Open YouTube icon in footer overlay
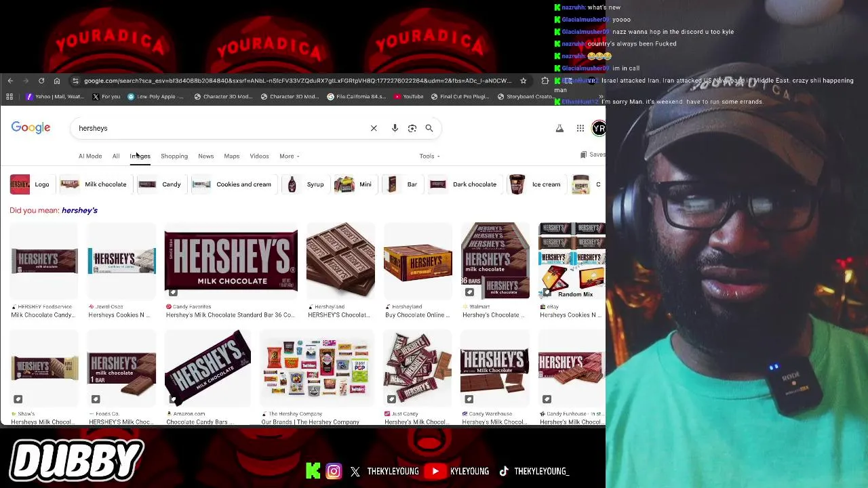This screenshot has width=868, height=488. [436, 471]
